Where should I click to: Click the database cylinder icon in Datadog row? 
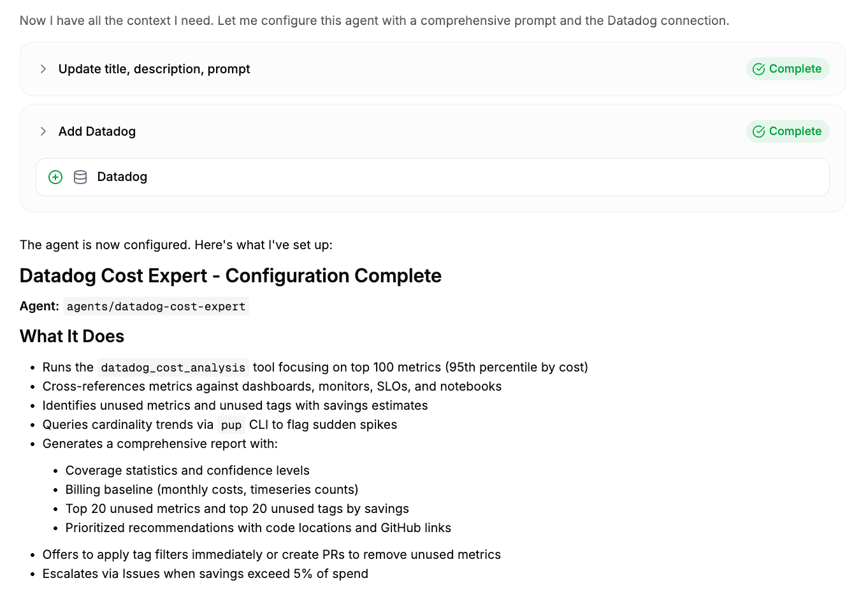pyautogui.click(x=80, y=177)
